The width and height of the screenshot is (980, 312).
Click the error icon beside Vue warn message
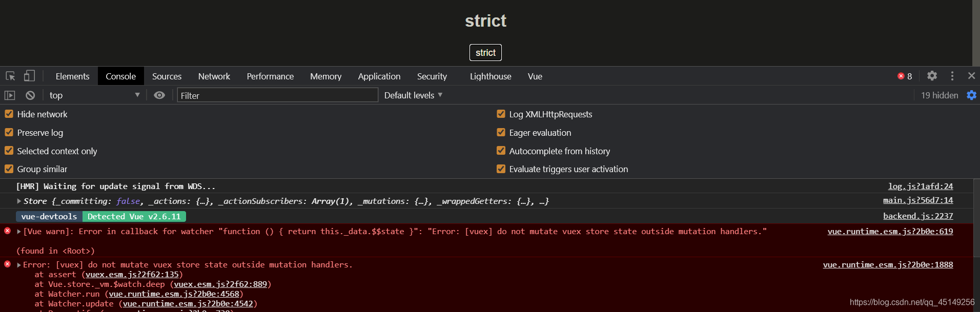(x=7, y=231)
